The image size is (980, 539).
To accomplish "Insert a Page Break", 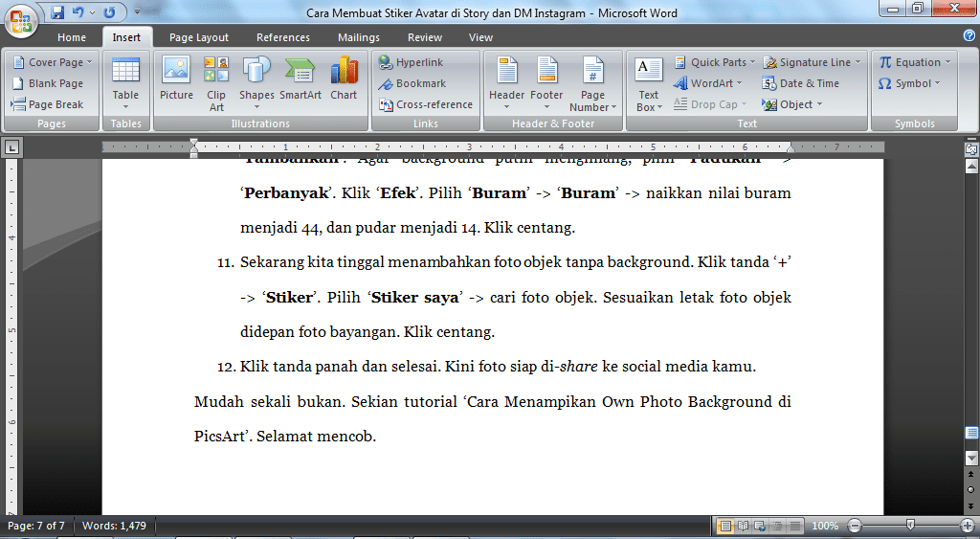I will (x=48, y=104).
